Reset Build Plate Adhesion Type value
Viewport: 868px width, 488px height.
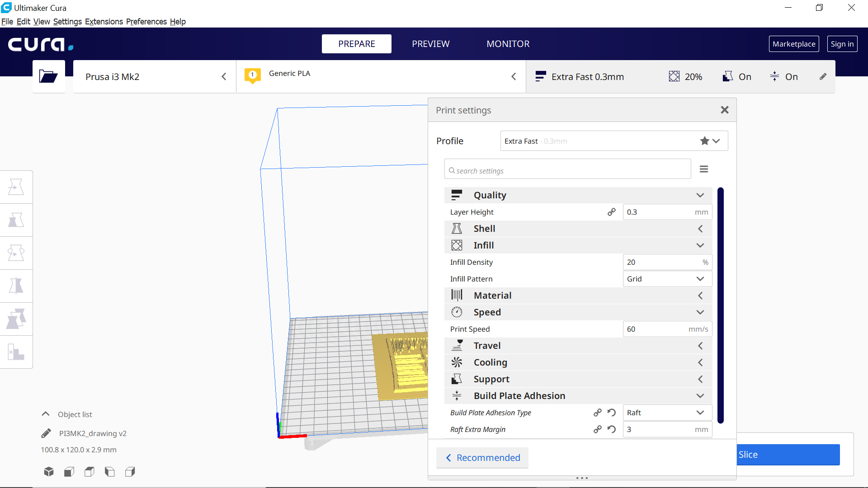[x=612, y=413]
